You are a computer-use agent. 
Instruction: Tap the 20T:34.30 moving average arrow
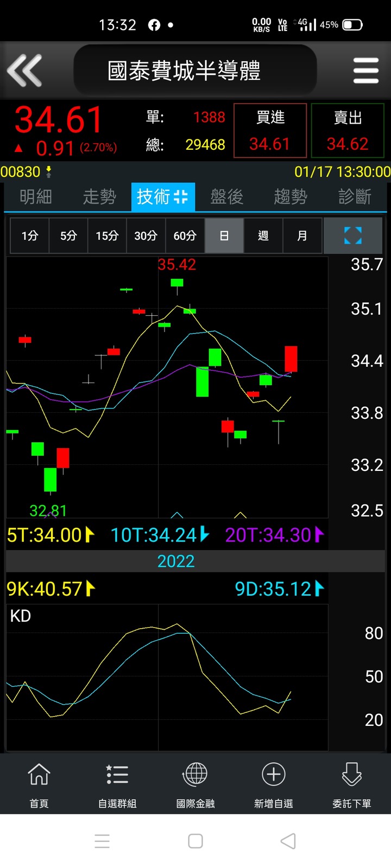pyautogui.click(x=319, y=535)
